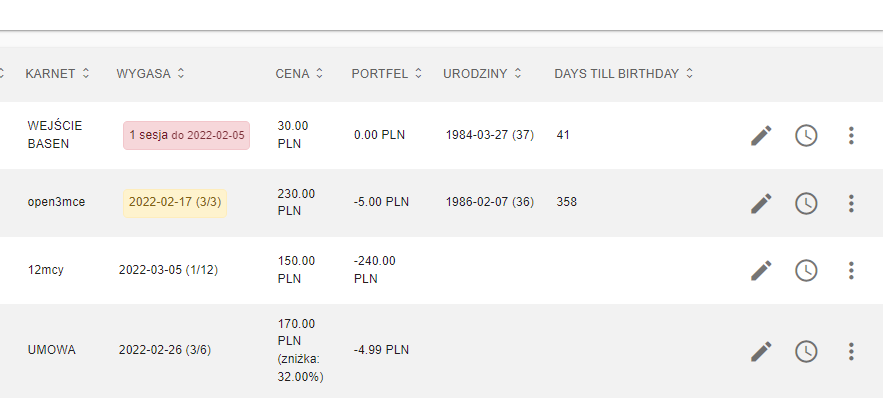
Task: Click the red '1 sesja do 2022-02-05' badge
Action: tap(186, 136)
